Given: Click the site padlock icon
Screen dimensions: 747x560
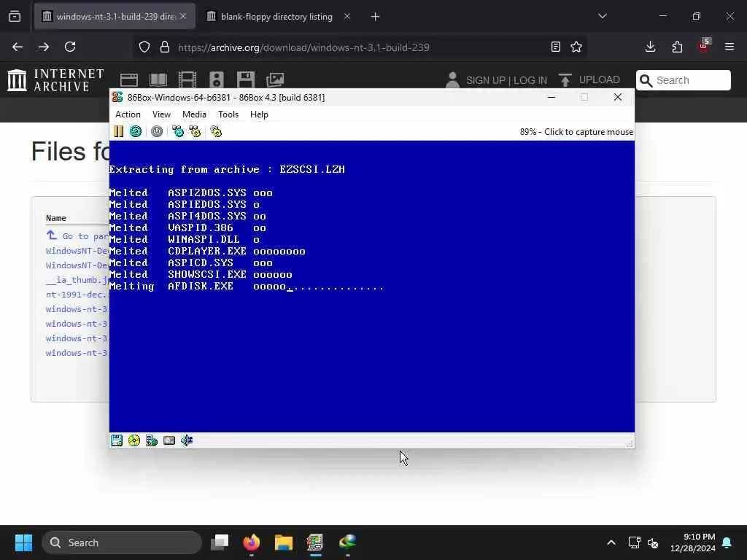Looking at the screenshot, I should [165, 47].
